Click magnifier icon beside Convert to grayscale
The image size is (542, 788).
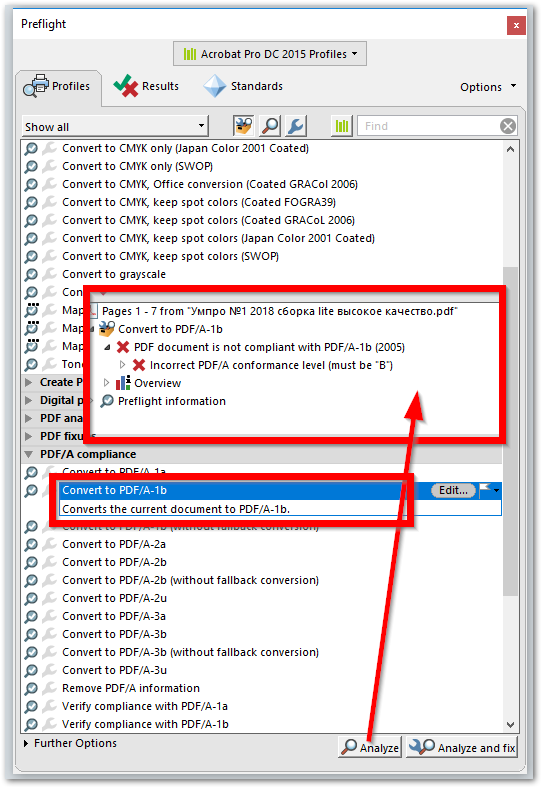pyautogui.click(x=31, y=274)
